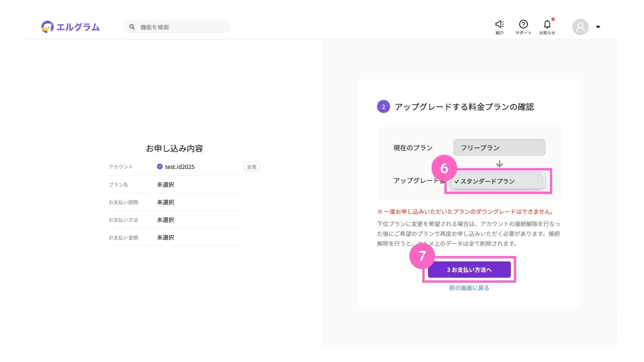The width and height of the screenshot is (644, 362).
Task: Click 未選択 in the お支払い方法 row
Action: 166,220
